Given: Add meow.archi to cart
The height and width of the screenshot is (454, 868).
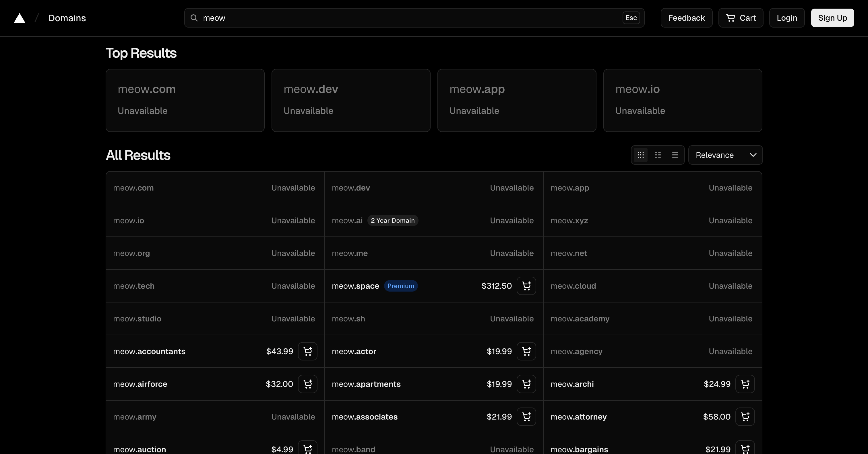Looking at the screenshot, I should click(745, 384).
